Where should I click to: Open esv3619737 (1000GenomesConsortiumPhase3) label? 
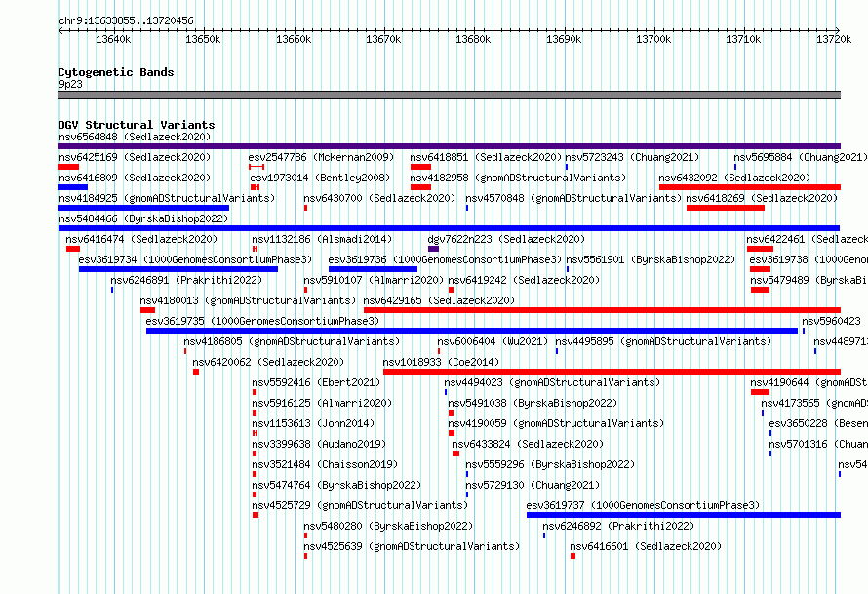point(643,505)
